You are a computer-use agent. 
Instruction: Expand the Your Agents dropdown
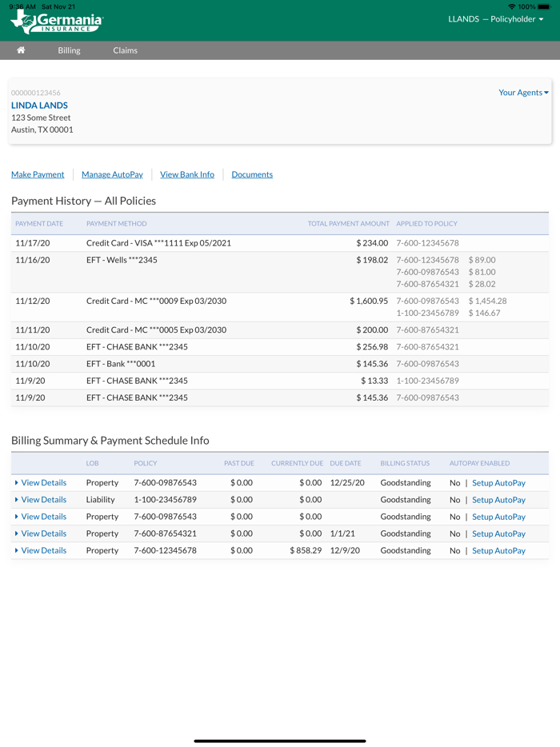click(523, 93)
